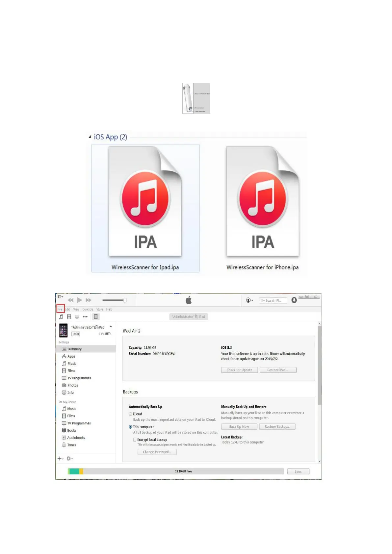Select Summary in Settings sidebar
Image resolution: width=392 pixels, height=554 pixels.
coord(86,349)
